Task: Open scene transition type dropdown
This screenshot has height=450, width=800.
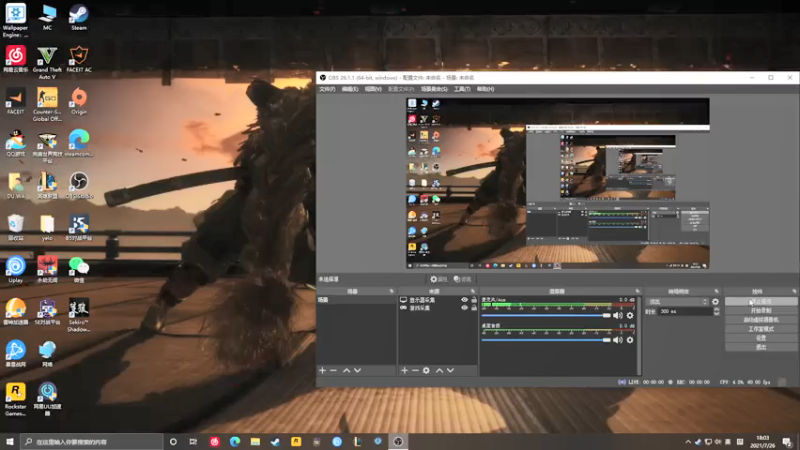Action: [x=677, y=302]
